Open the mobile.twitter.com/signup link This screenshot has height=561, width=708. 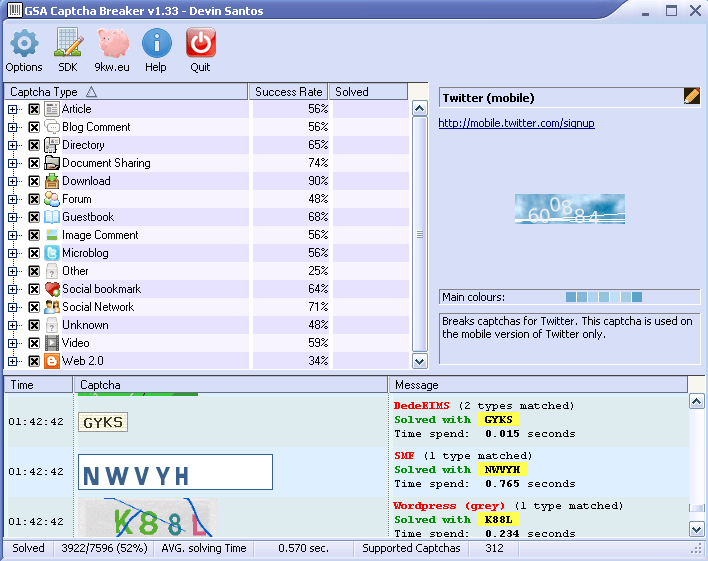[x=516, y=123]
